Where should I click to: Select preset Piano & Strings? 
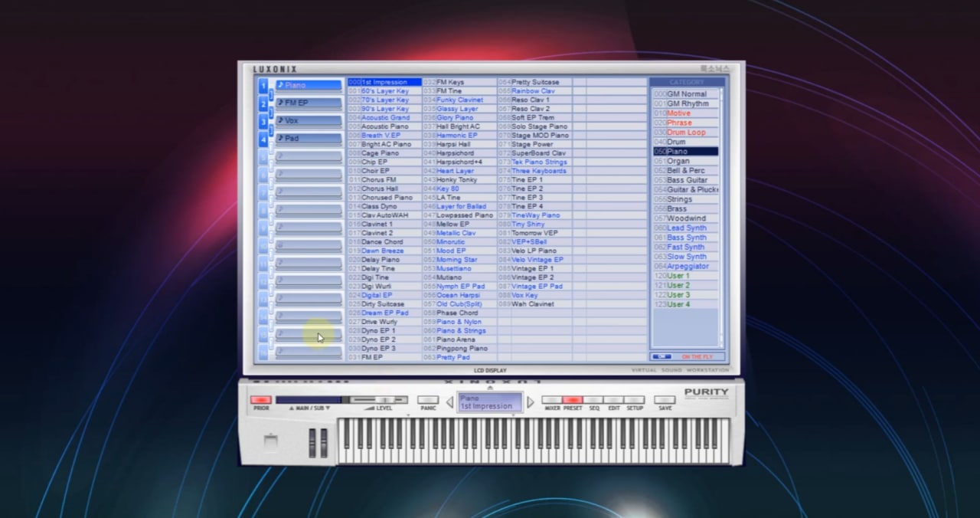point(459,331)
